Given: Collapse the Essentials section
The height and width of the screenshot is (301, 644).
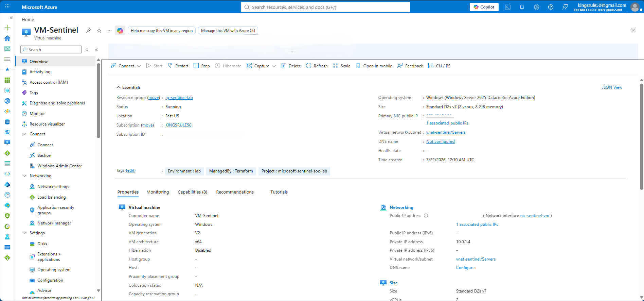Looking at the screenshot, I should 128,87.
